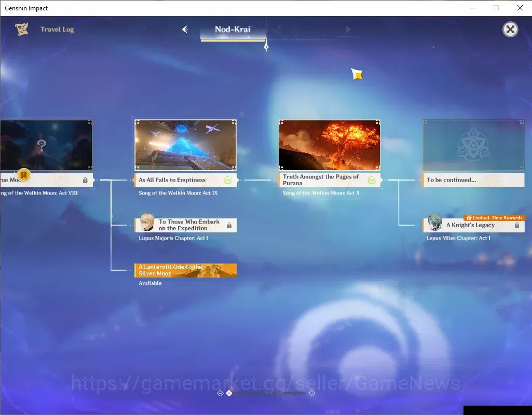This screenshot has height=415, width=532.
Task: Click 'Lupus Majoris Chapter: Act I' text
Action: 173,238
